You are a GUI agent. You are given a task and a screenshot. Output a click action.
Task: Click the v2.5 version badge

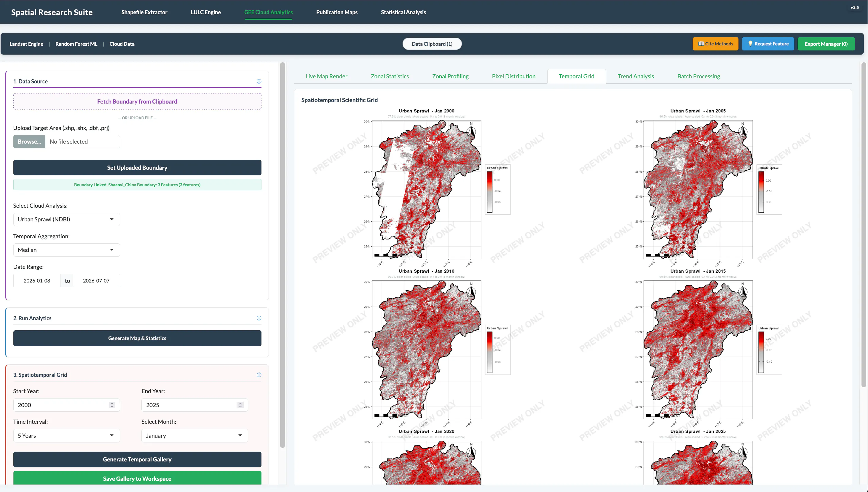click(x=855, y=7)
